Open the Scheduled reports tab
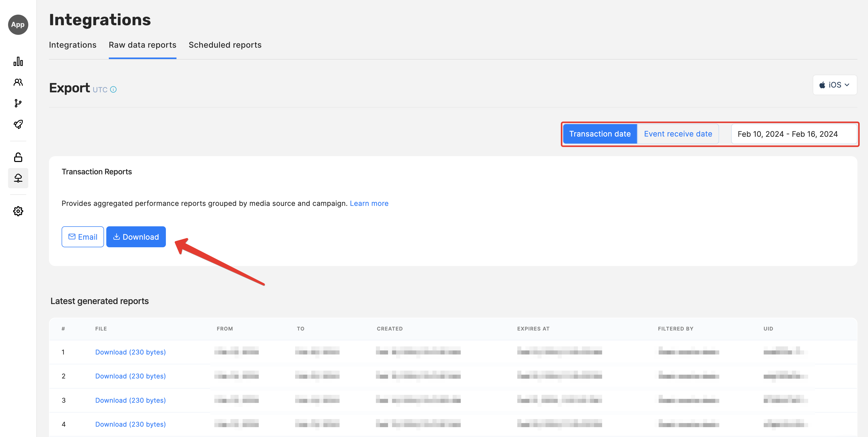This screenshot has height=437, width=868. pos(225,45)
